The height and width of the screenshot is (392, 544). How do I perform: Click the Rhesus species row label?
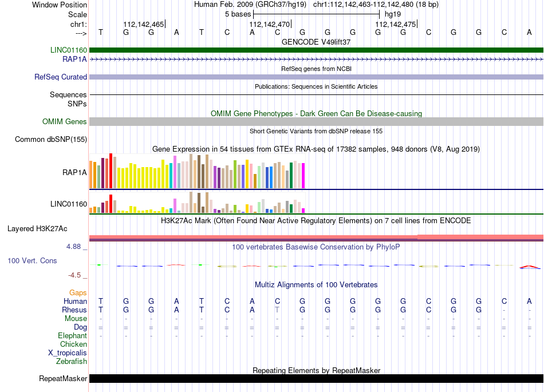point(74,310)
